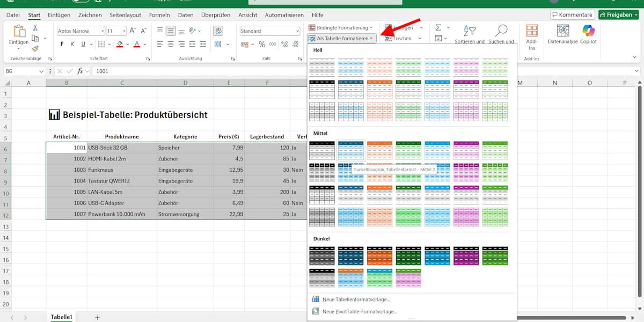
Task: Apply thousands separator 000 format
Action: click(274, 44)
